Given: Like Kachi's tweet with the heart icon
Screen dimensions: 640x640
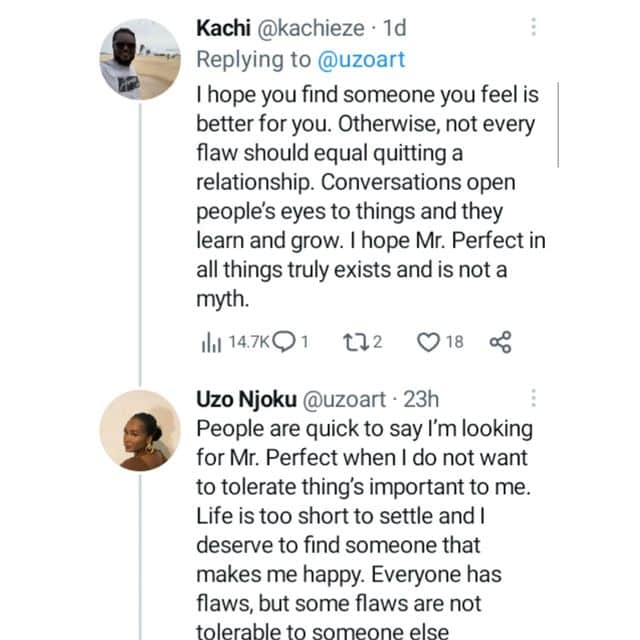Looking at the screenshot, I should point(429,342).
